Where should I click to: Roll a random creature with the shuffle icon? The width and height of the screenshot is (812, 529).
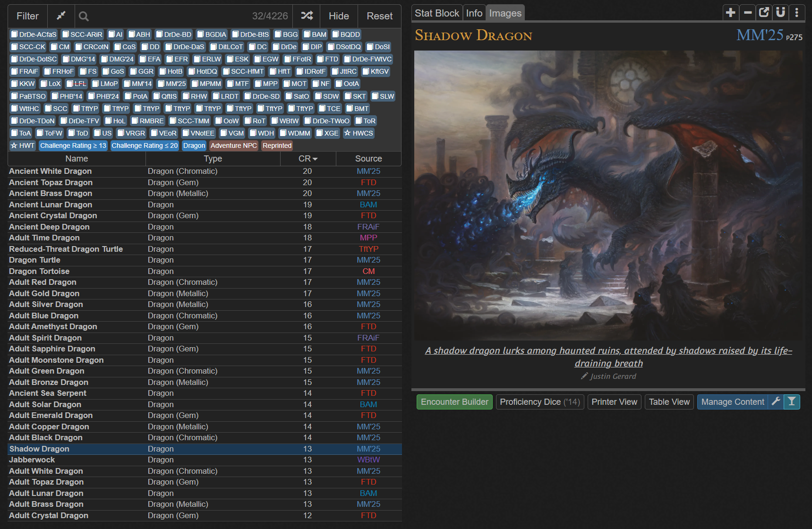click(x=307, y=16)
